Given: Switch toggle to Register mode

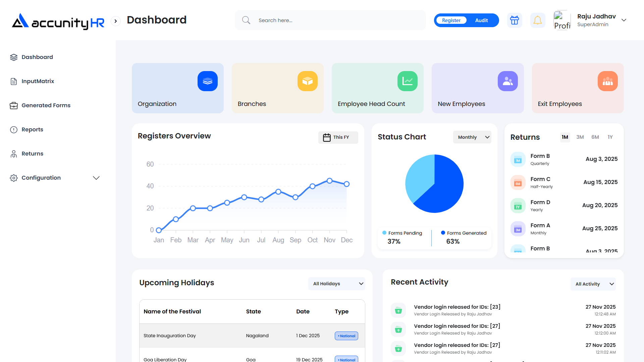Looking at the screenshot, I should 451,20.
